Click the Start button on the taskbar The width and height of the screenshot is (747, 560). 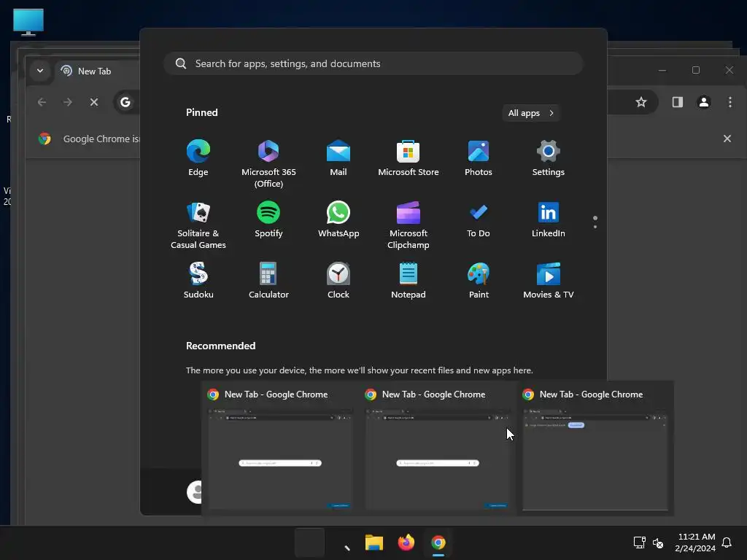tap(309, 542)
